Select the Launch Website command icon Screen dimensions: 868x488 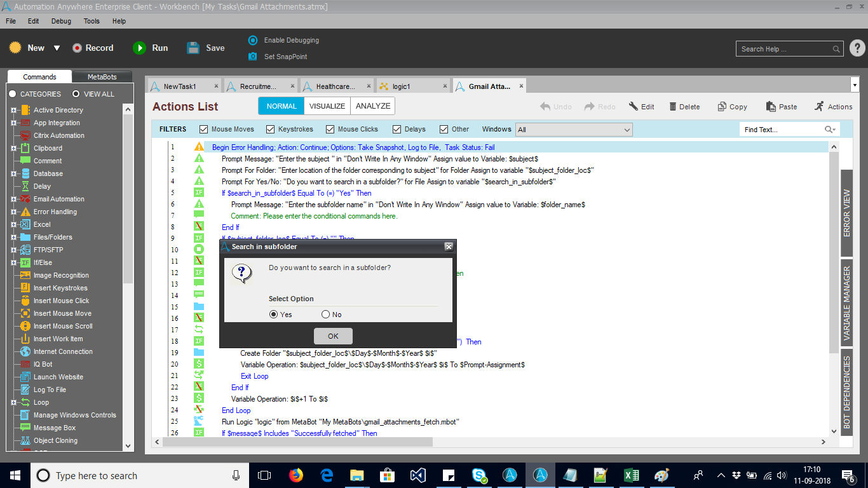25,377
